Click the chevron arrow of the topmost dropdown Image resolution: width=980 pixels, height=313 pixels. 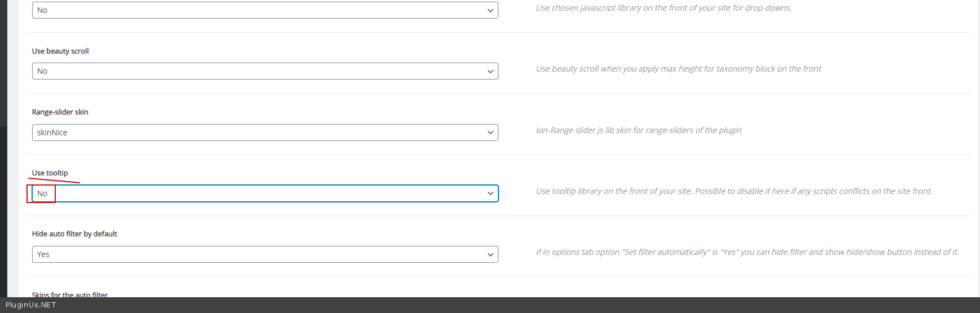[490, 11]
